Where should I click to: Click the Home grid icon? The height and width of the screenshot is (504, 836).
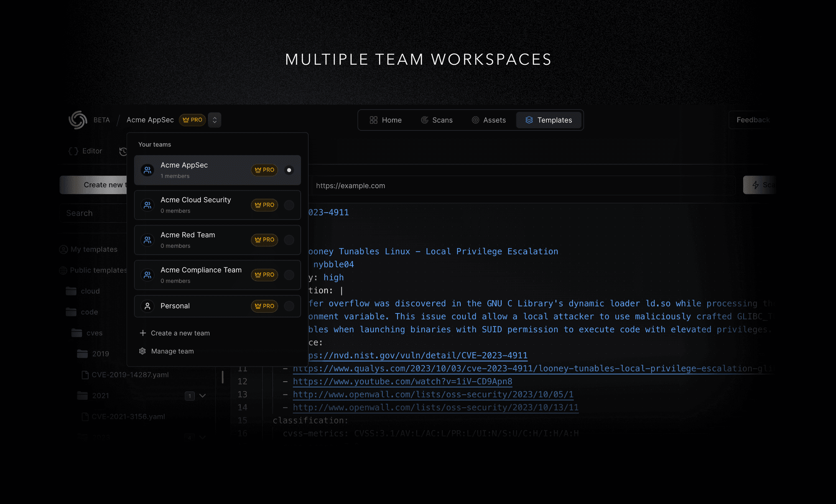374,120
